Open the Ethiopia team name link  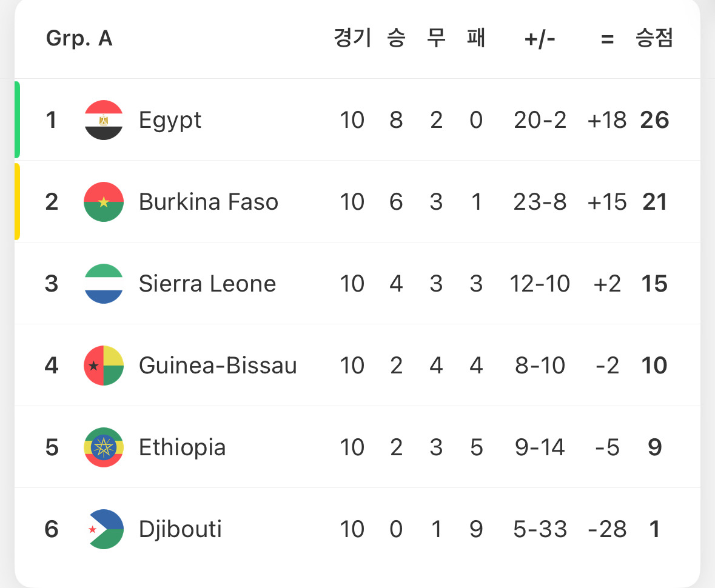coord(182,447)
